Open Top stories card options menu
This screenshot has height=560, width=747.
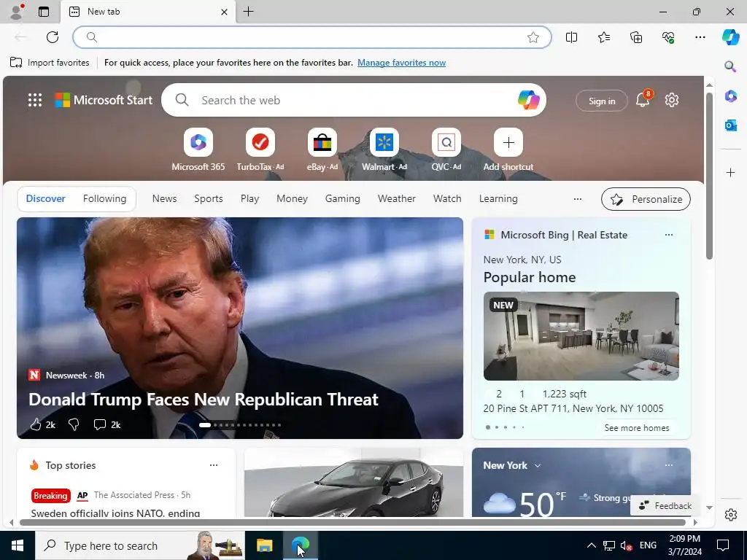(214, 465)
